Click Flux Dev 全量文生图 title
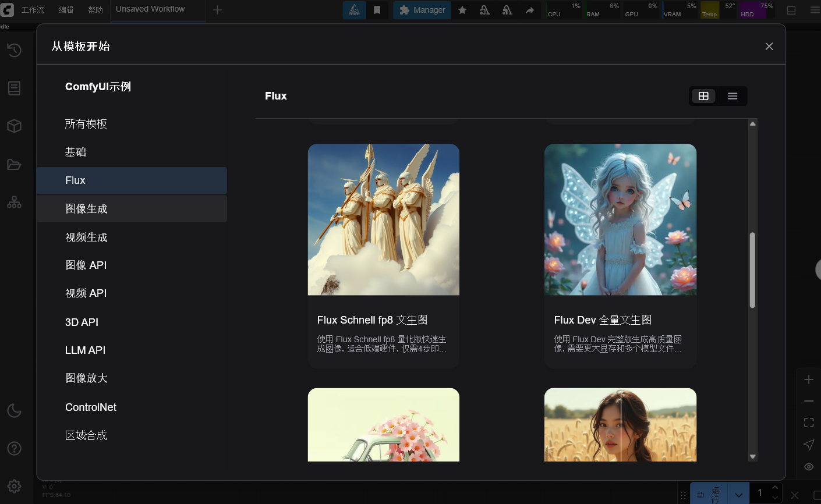This screenshot has width=821, height=504. tap(603, 320)
